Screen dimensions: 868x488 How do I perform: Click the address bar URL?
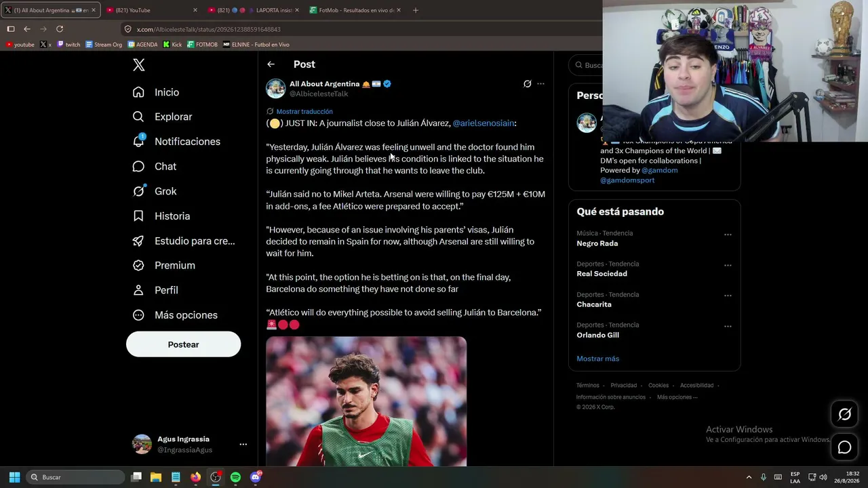(x=208, y=29)
